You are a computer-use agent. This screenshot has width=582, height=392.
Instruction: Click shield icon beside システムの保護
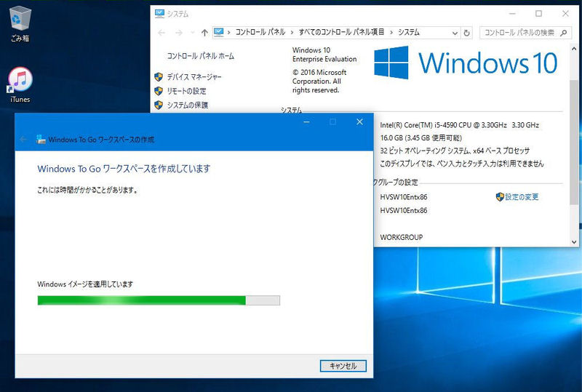(x=159, y=105)
